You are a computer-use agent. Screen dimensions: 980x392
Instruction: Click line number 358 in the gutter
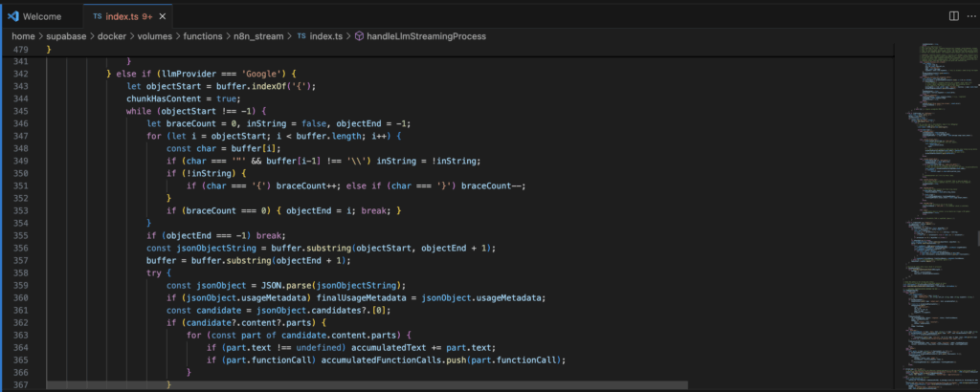20,272
